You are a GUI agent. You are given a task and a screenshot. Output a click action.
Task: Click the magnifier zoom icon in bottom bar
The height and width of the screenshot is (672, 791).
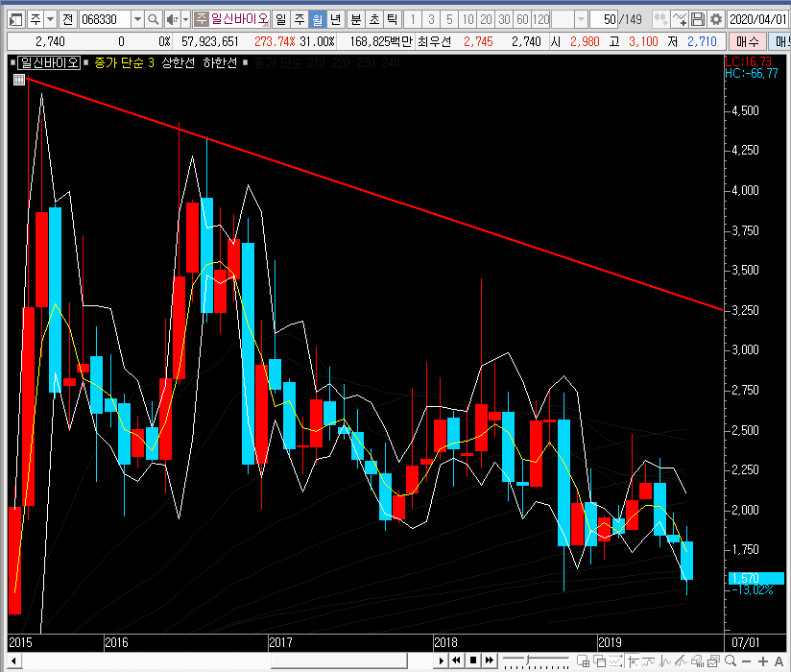tap(730, 660)
